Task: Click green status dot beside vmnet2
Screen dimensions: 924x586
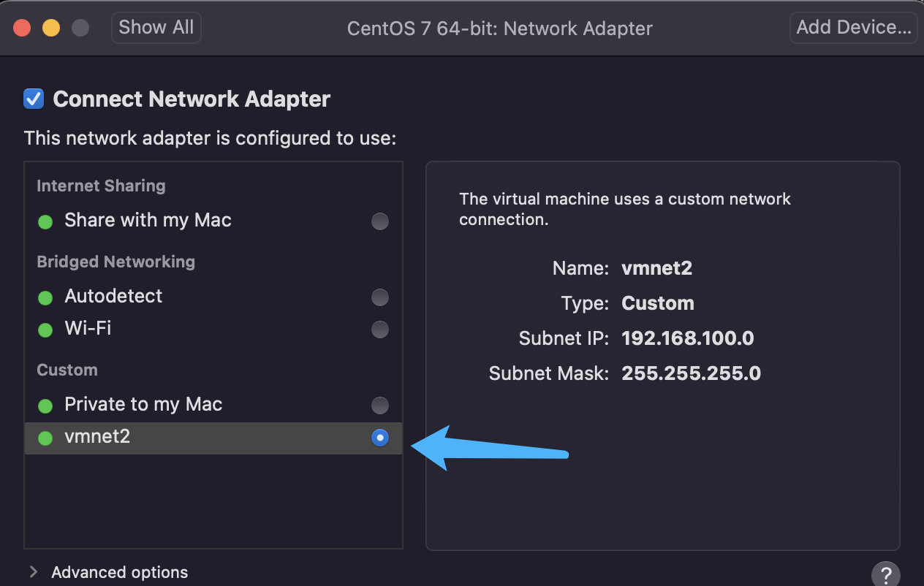Action: point(45,438)
